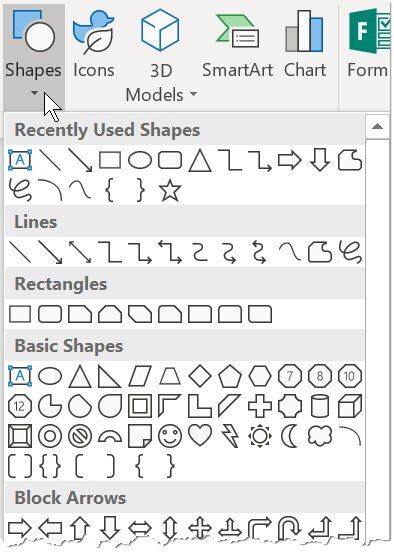Pick the Cube shape in Basic Shapes
394x554 pixels.
[x=350, y=406]
